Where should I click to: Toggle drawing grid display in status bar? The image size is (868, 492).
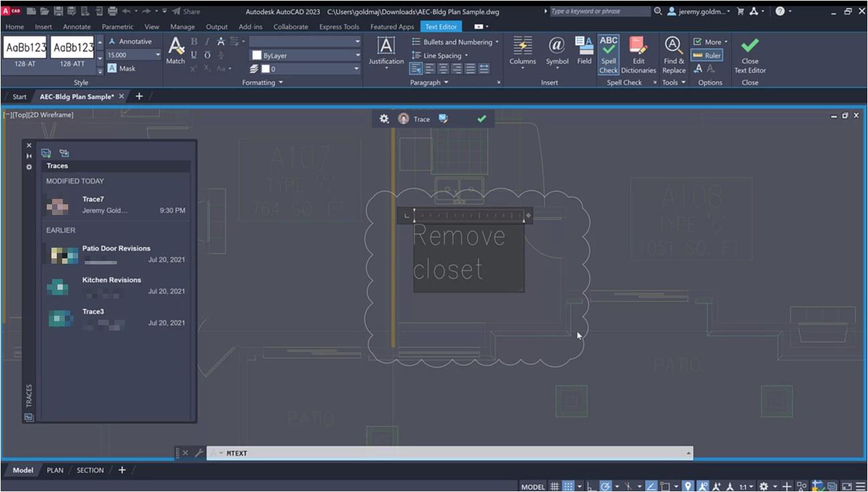coord(555,487)
